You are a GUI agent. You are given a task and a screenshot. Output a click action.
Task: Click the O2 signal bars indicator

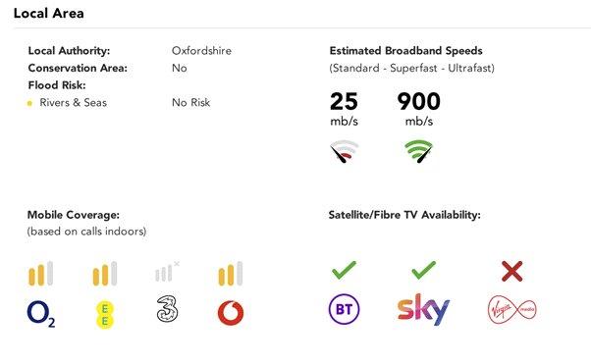click(40, 273)
